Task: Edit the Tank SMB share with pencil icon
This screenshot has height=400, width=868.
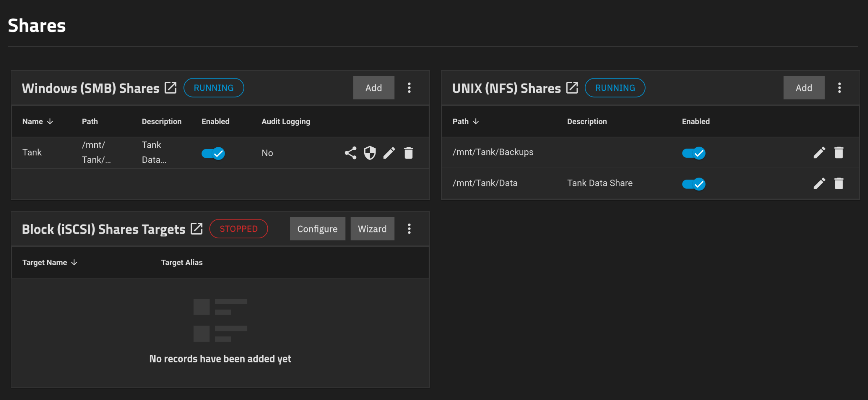Action: [x=389, y=153]
